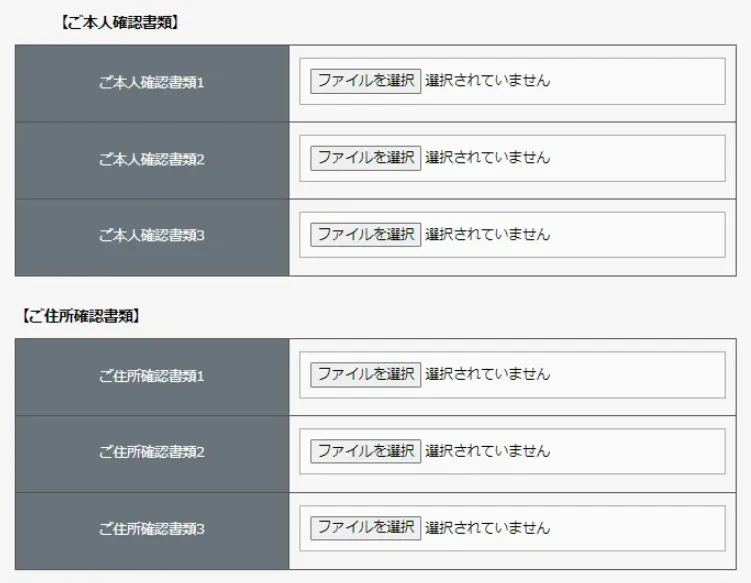Image resolution: width=751 pixels, height=583 pixels.
Task: Click ファイルを選択 for ご本人確認書類1
Action: [x=365, y=81]
